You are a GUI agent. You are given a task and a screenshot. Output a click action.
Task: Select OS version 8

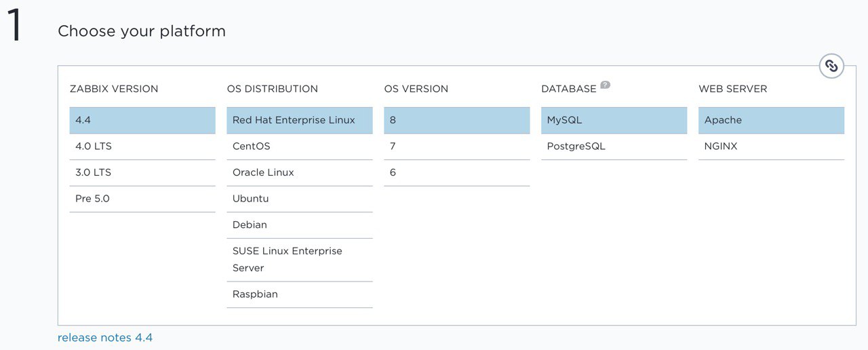(x=457, y=120)
